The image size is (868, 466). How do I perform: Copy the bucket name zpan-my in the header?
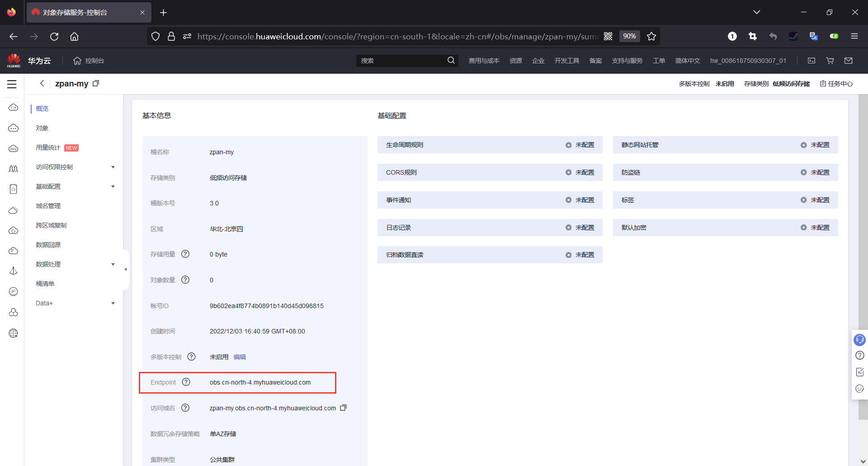coord(96,83)
